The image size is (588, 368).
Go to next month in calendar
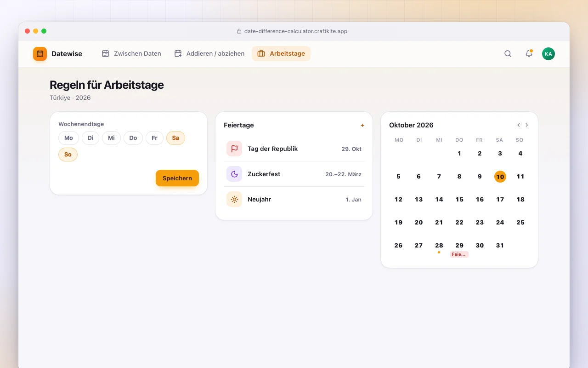pos(527,125)
